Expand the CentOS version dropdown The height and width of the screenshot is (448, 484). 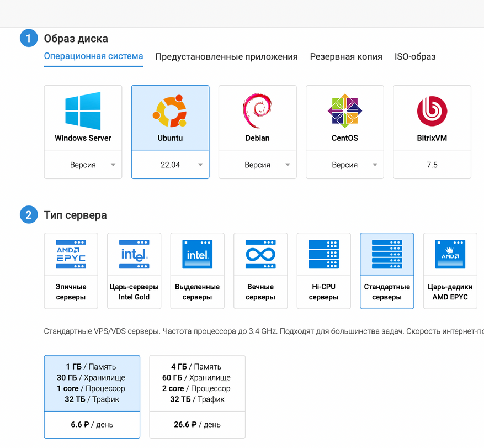[x=345, y=165]
